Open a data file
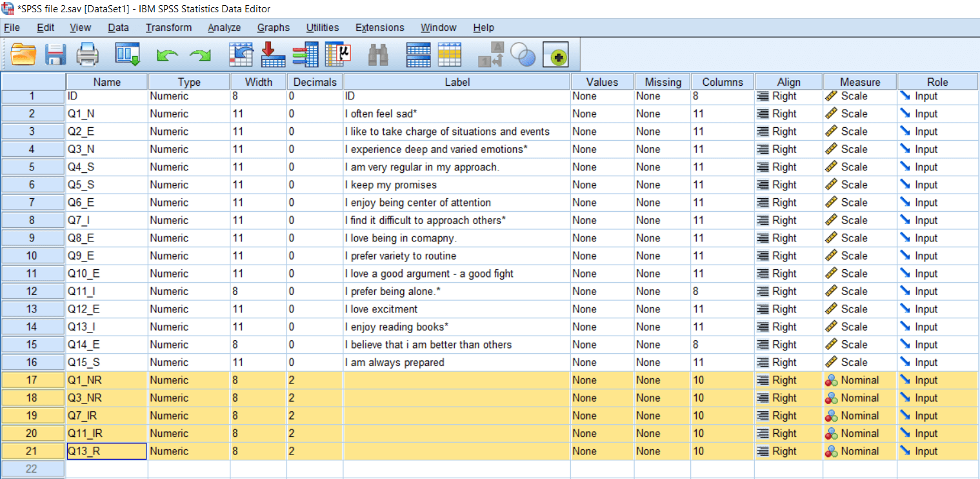The width and height of the screenshot is (980, 479). pos(24,54)
